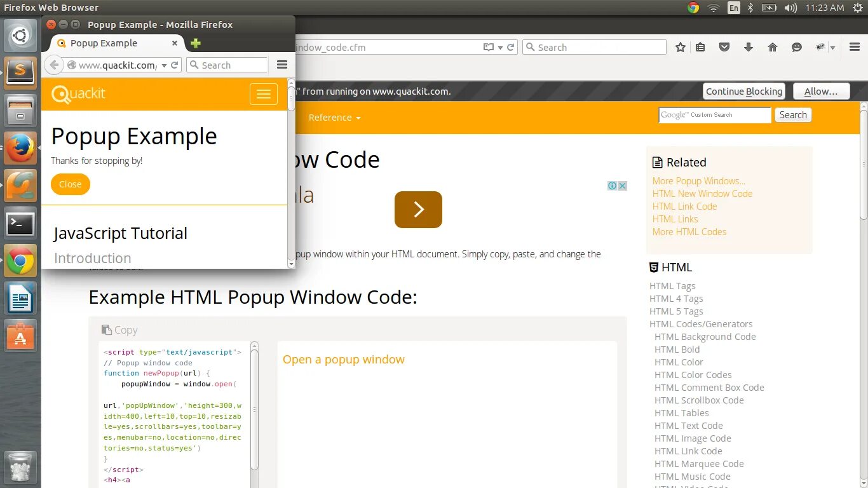Bookmark this page with star icon
The image size is (868, 488).
tap(681, 47)
